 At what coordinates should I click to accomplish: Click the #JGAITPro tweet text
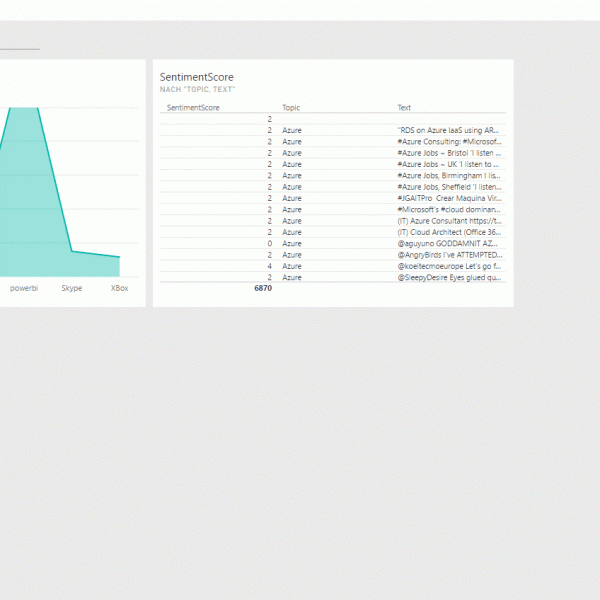pos(448,198)
